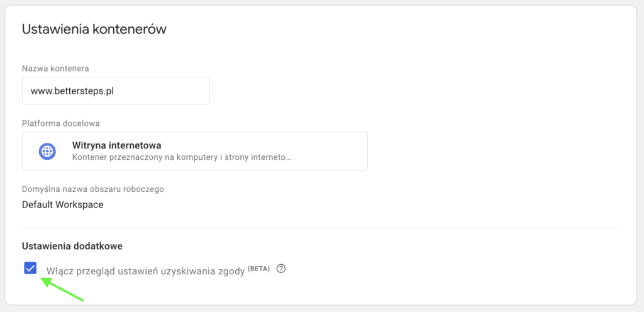
Task: Click the Kontener przeznaczony na komputery description
Action: [x=182, y=157]
